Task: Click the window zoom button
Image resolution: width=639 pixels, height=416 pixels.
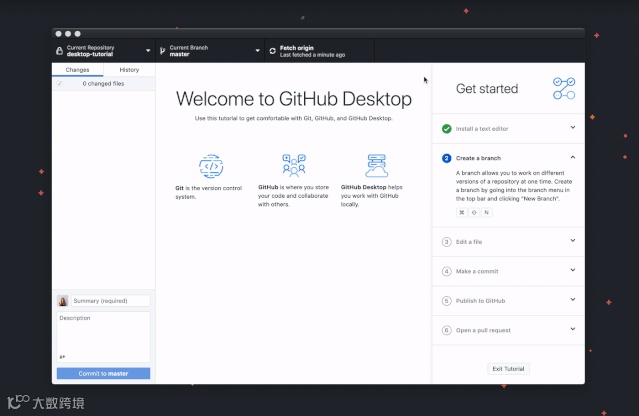Action: [x=77, y=34]
